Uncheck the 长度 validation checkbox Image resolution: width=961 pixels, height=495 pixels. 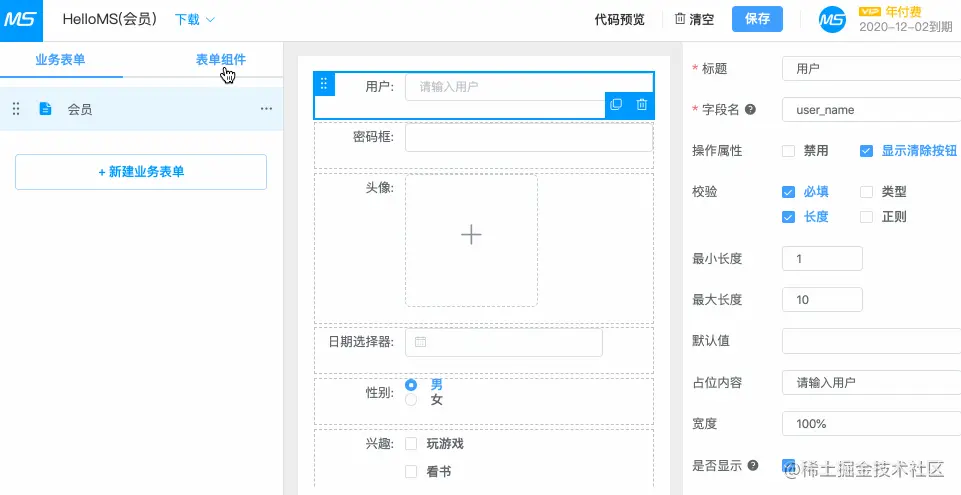pos(789,217)
